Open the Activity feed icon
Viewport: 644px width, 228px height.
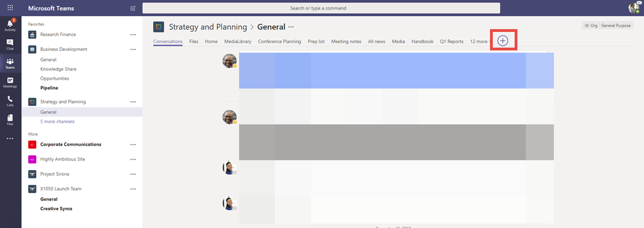coord(10,25)
